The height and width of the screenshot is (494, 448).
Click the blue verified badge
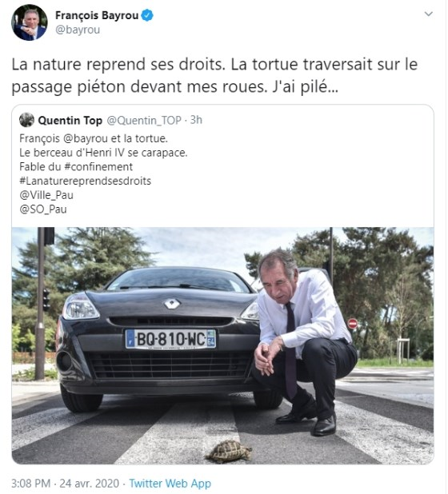[x=147, y=15]
